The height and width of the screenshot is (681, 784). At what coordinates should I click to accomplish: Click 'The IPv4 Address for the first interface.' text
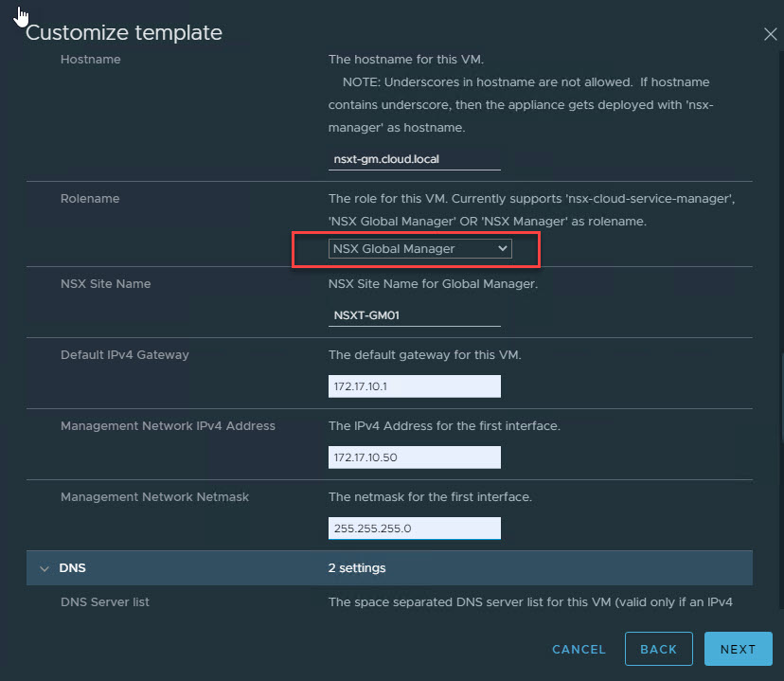(444, 426)
